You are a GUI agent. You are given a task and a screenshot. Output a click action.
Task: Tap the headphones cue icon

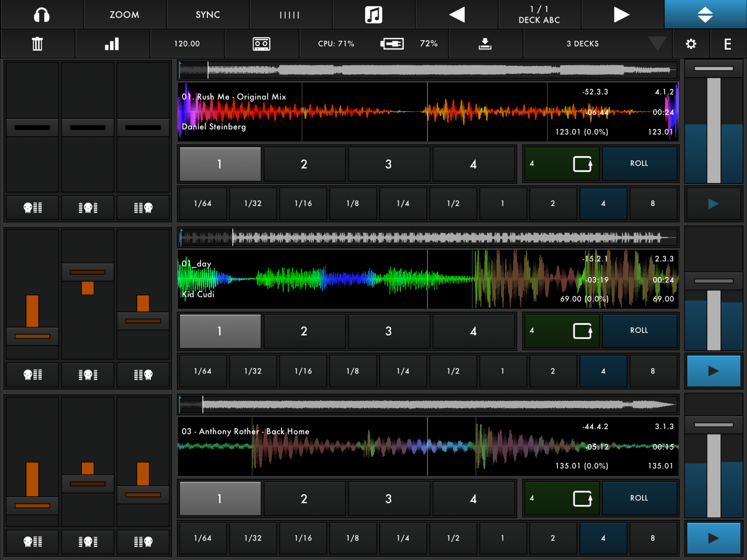click(42, 14)
